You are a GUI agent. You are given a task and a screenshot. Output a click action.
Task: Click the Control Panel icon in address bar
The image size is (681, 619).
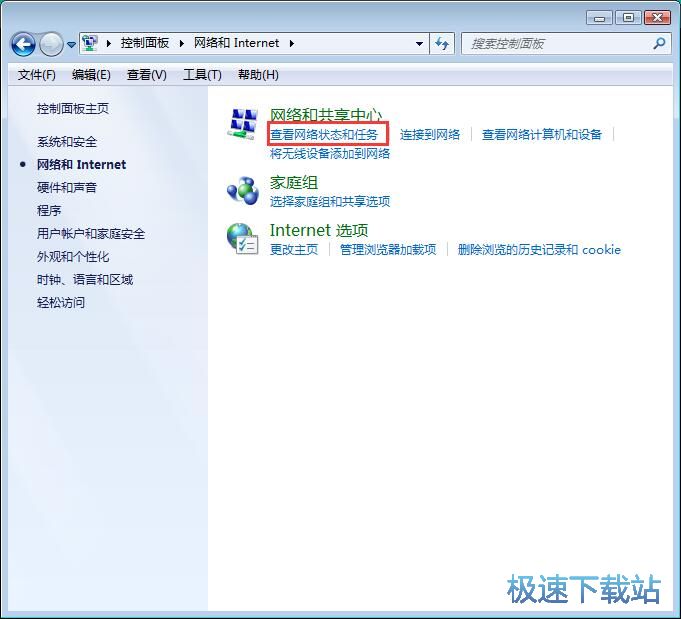[90, 43]
